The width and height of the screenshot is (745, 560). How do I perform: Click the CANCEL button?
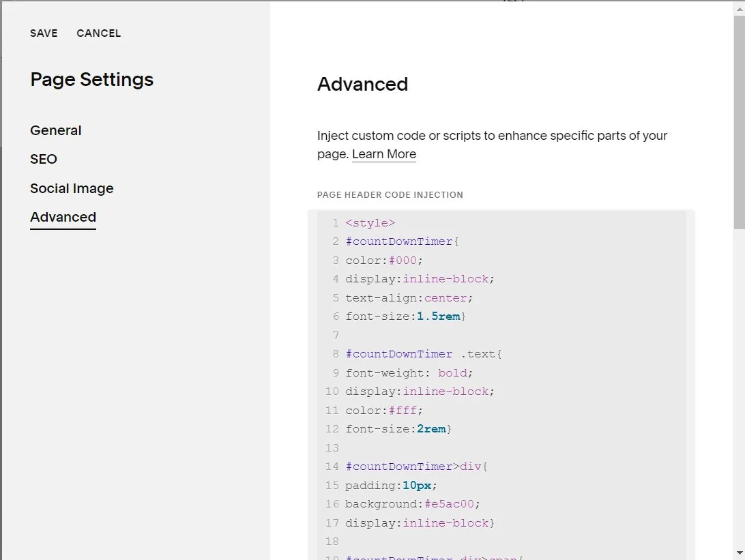[x=98, y=33]
